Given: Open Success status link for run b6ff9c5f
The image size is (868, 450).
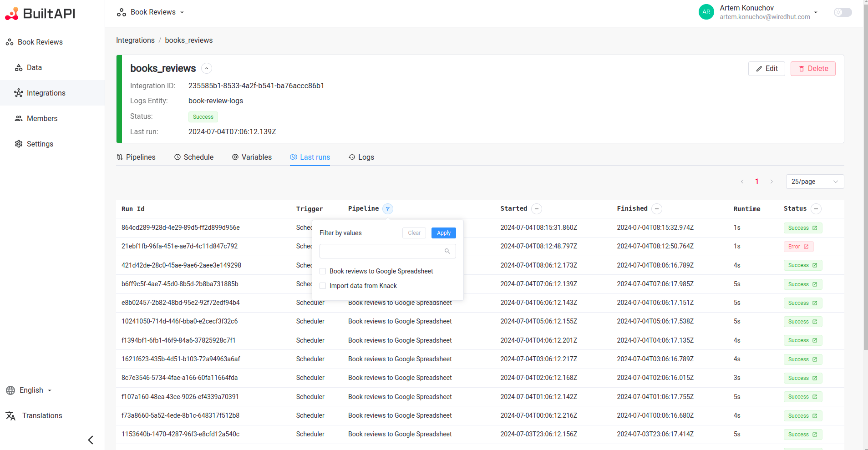Looking at the screenshot, I should tap(803, 284).
